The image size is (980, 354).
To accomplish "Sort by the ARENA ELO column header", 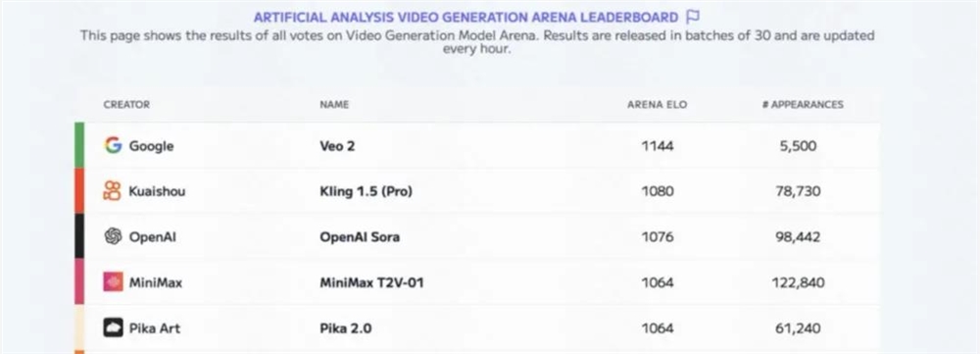I will tap(657, 105).
